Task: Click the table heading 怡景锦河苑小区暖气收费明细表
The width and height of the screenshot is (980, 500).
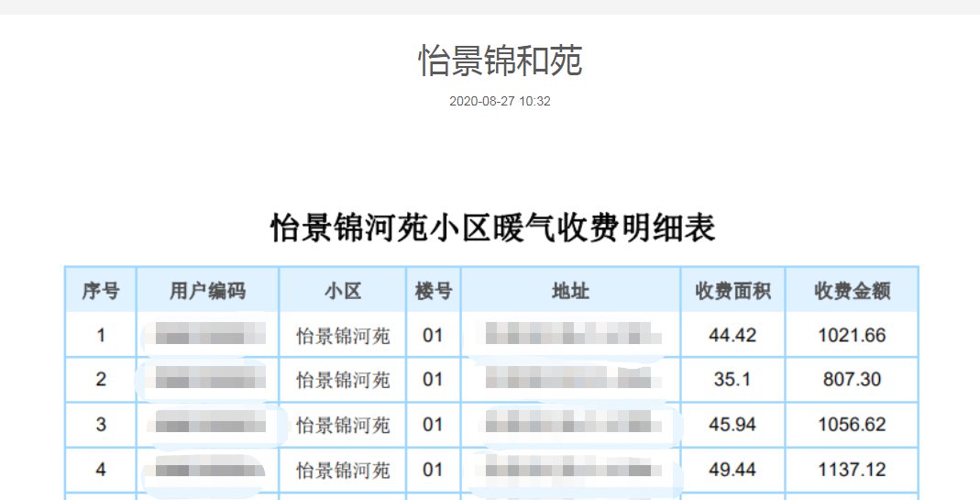Action: tap(492, 228)
